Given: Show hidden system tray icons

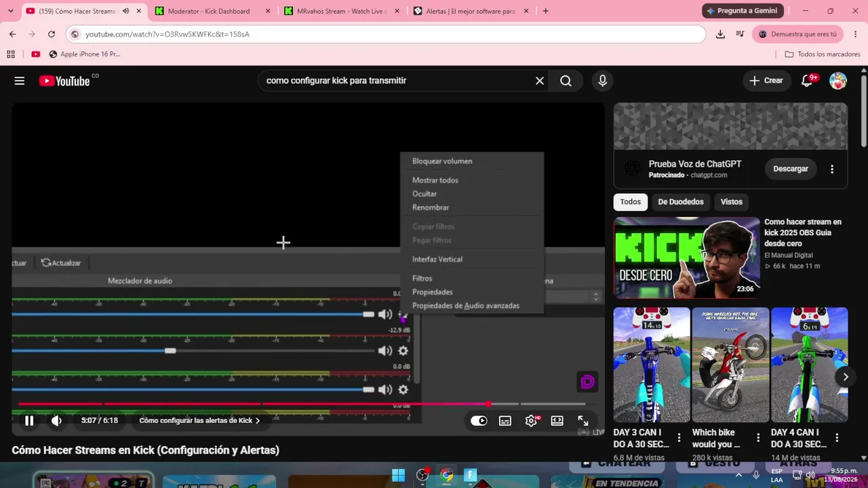Looking at the screenshot, I should tap(738, 475).
